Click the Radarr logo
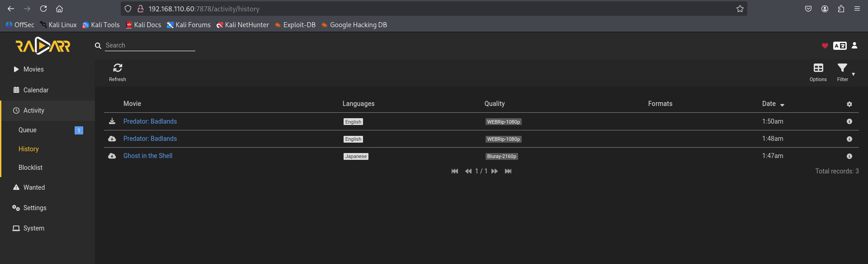The height and width of the screenshot is (264, 868). point(43,46)
